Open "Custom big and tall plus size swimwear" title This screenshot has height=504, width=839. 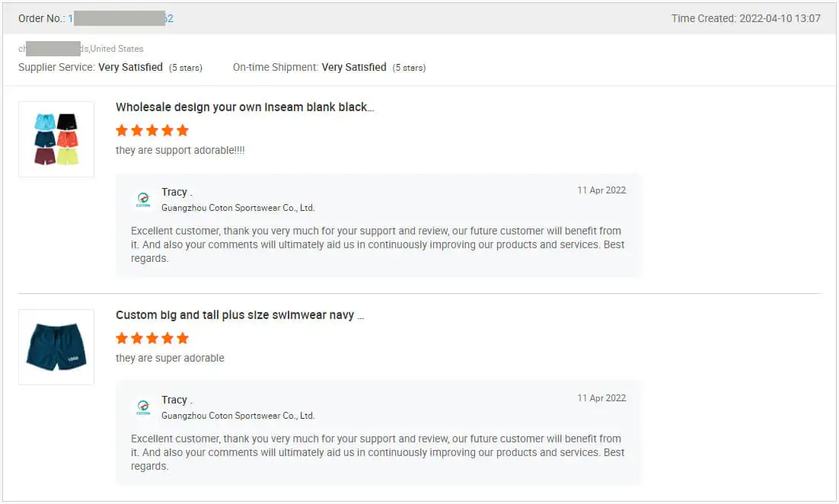click(239, 315)
